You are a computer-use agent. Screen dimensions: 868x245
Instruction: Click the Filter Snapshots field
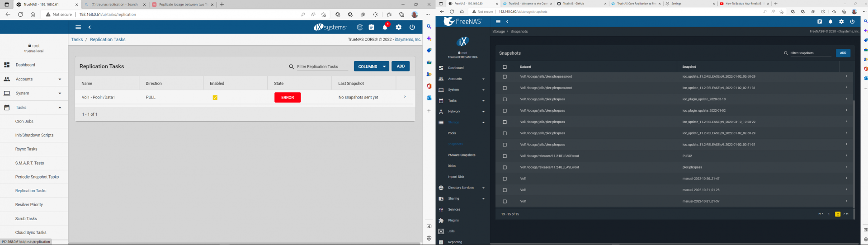pos(811,53)
